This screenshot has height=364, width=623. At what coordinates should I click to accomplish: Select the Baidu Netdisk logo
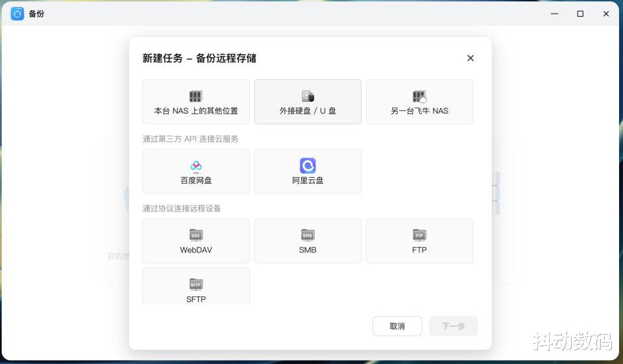196,165
